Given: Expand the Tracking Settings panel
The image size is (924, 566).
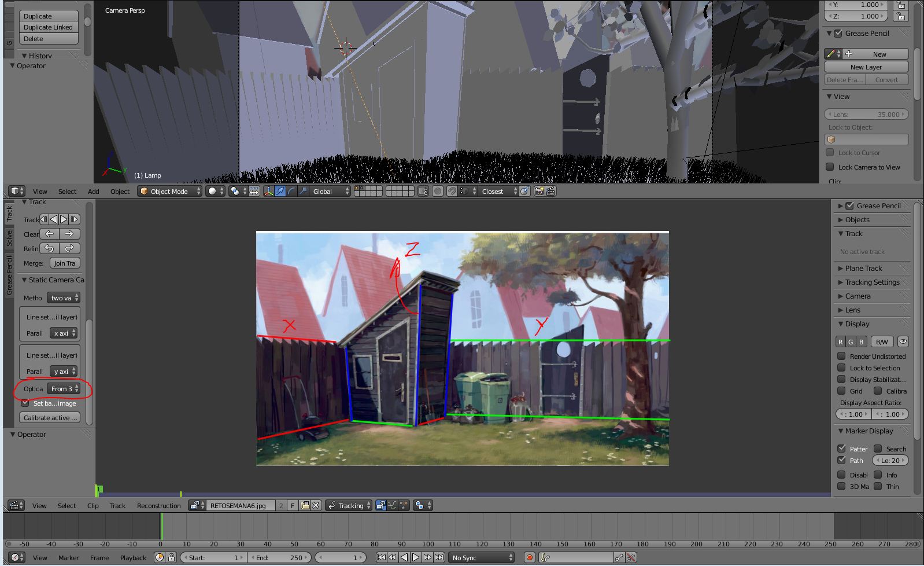Looking at the screenshot, I should 872,282.
